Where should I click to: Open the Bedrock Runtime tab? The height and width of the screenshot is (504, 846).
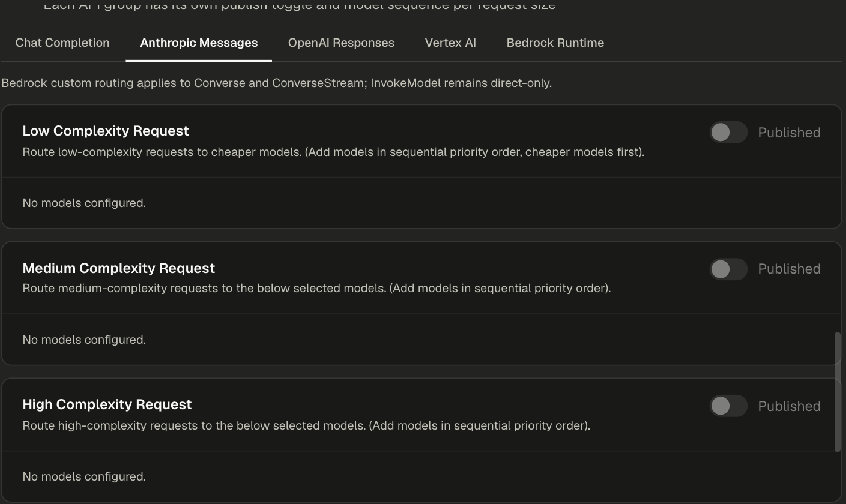555,43
